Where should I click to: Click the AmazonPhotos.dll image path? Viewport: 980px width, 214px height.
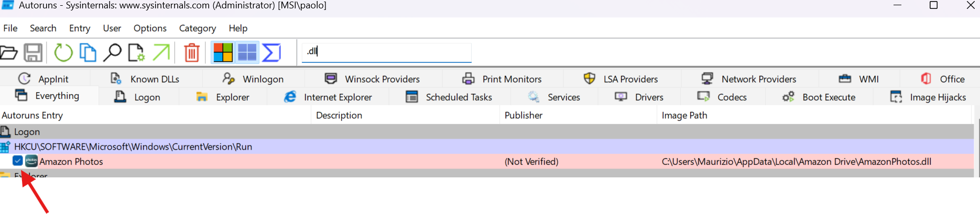click(797, 162)
